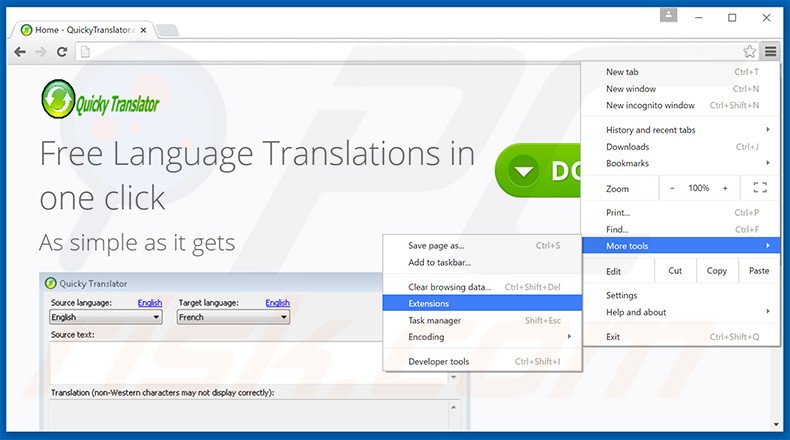Click English link next to Source language

[150, 303]
